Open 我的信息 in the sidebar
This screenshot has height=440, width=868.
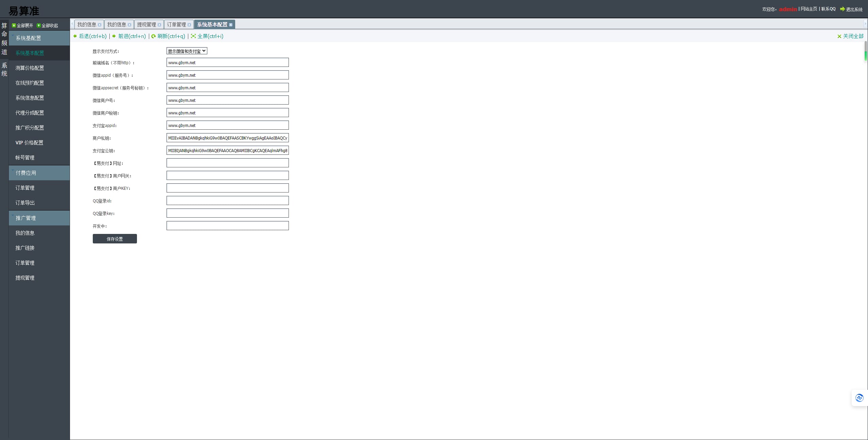pyautogui.click(x=39, y=233)
